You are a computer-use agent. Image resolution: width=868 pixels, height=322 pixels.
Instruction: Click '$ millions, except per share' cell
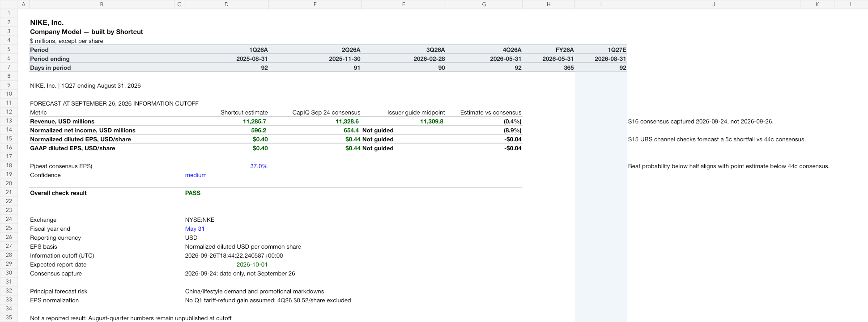point(67,41)
